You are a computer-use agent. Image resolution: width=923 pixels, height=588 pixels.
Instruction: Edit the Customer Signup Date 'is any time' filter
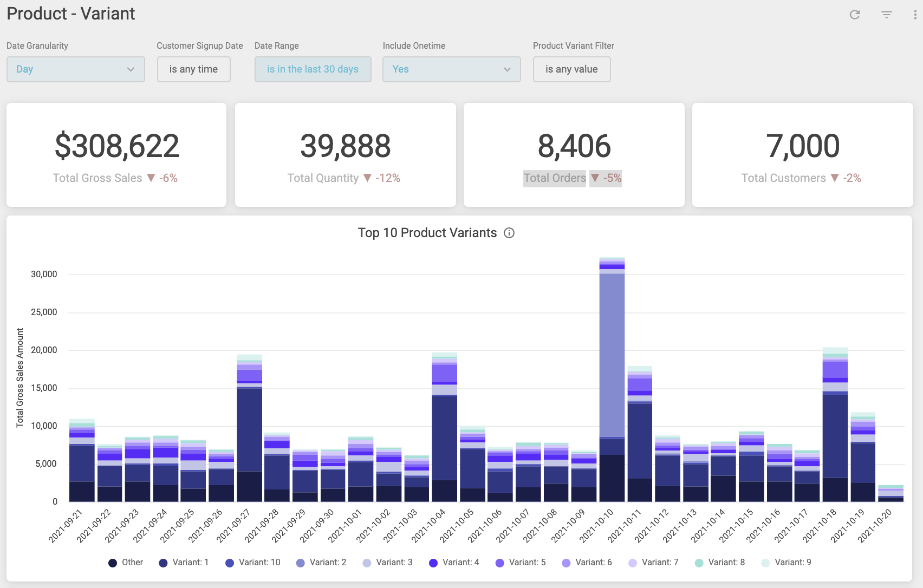tap(193, 69)
